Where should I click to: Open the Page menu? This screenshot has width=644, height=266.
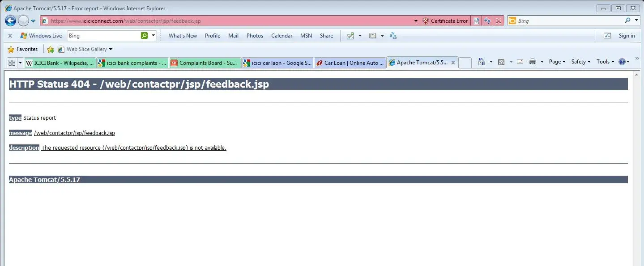557,62
